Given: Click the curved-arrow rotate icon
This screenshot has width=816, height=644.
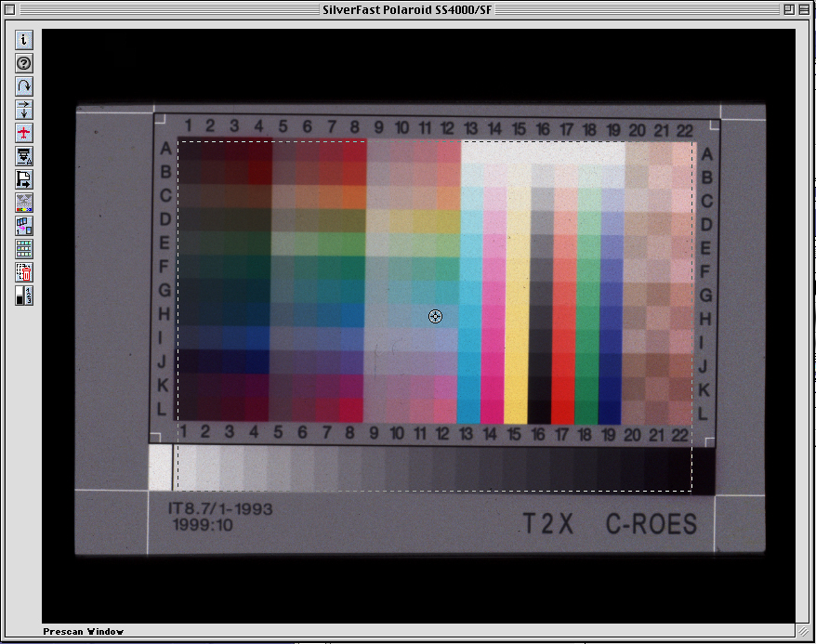Looking at the screenshot, I should 24,86.
